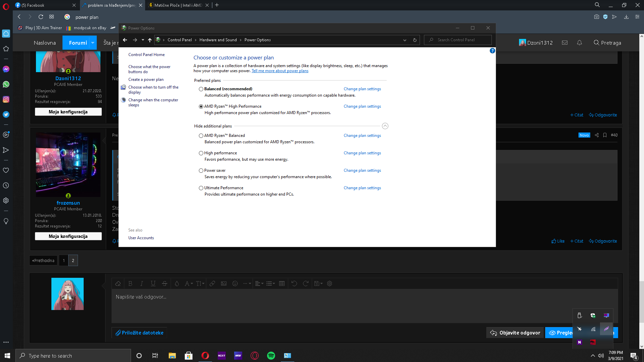The image size is (644, 362).
Task: Open User Accounts under See also
Action: click(x=141, y=238)
